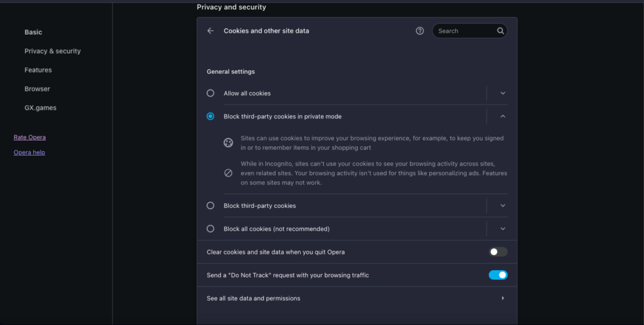This screenshot has height=325, width=644.
Task: Follow the Rate Opera link
Action: (30, 137)
